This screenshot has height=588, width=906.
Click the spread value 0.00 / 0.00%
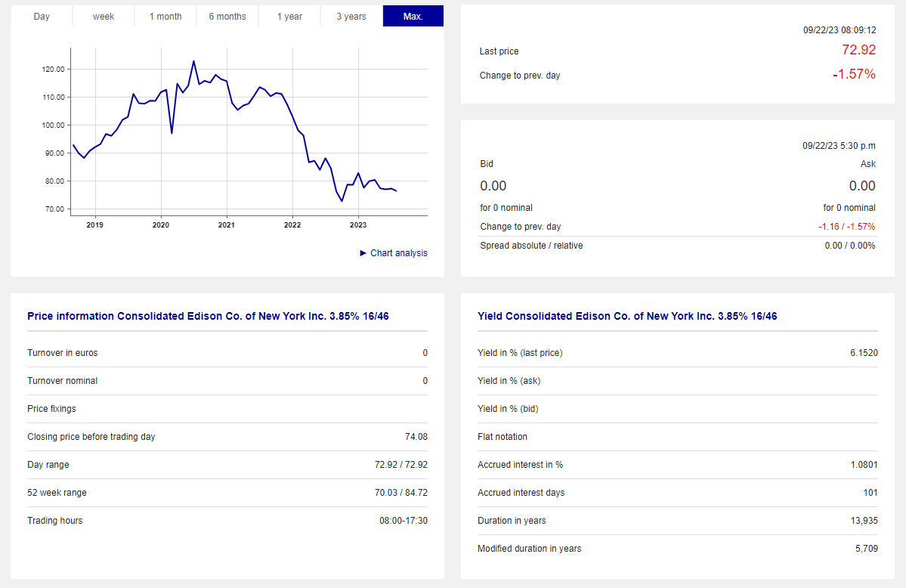(850, 246)
